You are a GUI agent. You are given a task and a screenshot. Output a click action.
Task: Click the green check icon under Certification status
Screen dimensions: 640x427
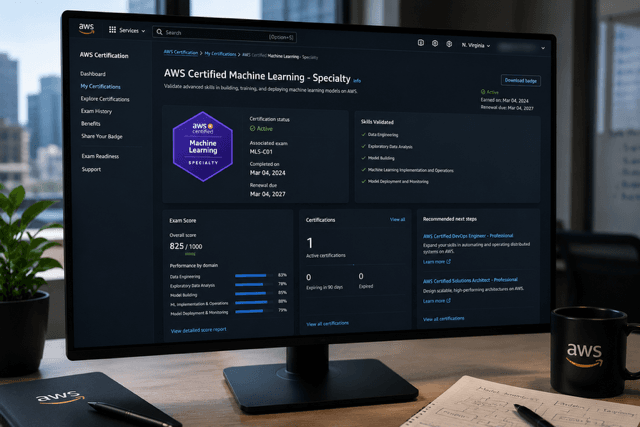[252, 128]
